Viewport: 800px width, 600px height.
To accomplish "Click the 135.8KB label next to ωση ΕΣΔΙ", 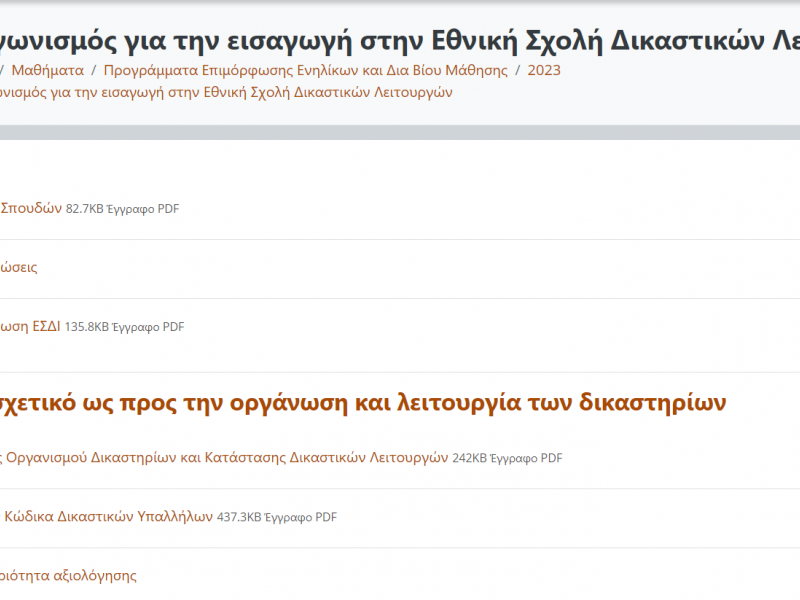I will 88,326.
